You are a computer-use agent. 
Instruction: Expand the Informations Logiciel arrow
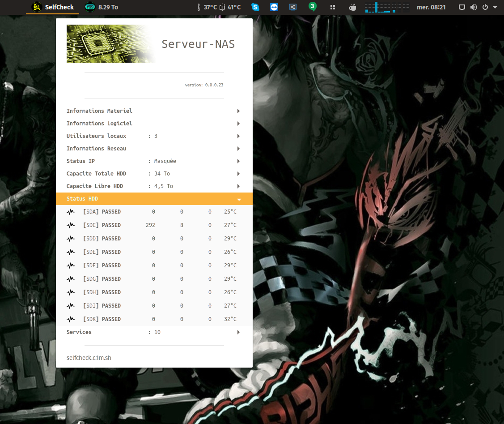click(238, 124)
